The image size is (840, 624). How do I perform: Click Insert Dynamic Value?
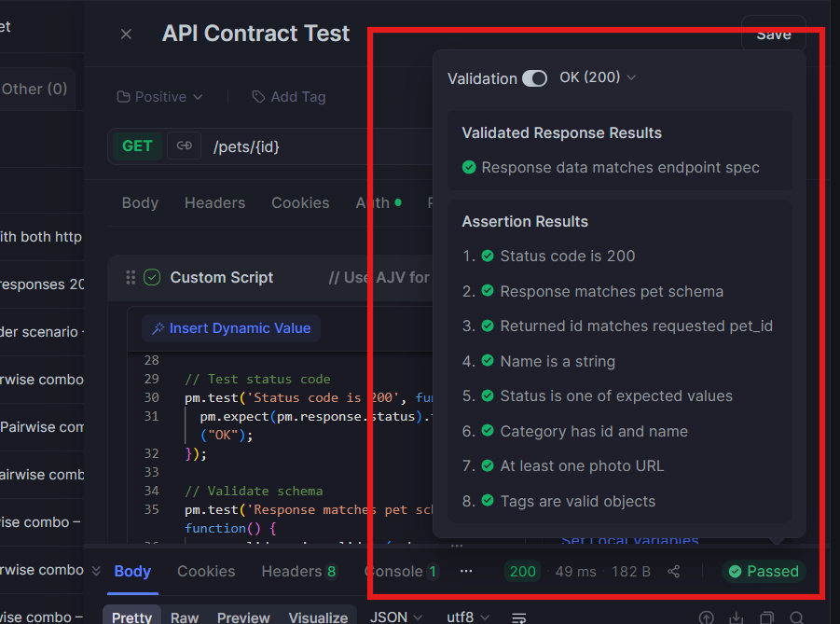pyautogui.click(x=232, y=328)
